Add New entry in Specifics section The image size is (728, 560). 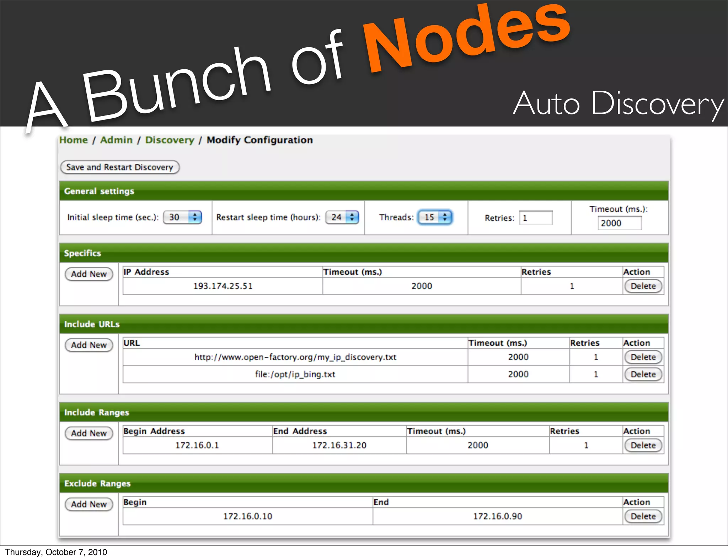[x=89, y=274]
